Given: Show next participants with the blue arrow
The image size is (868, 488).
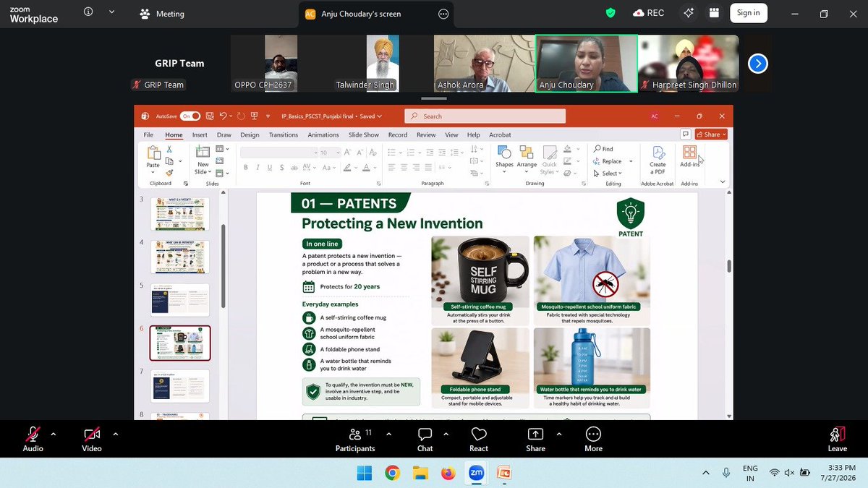Looking at the screenshot, I should (757, 64).
